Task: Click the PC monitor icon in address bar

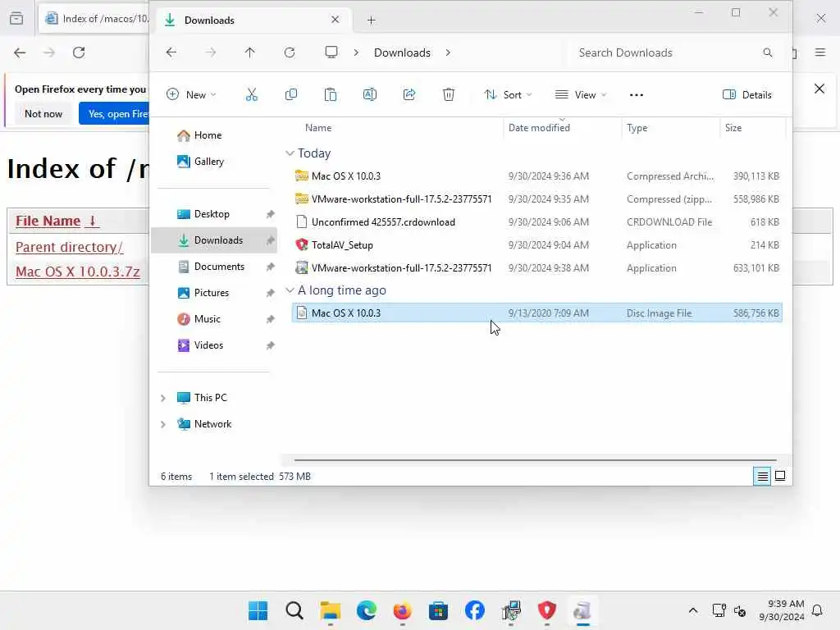Action: click(331, 52)
